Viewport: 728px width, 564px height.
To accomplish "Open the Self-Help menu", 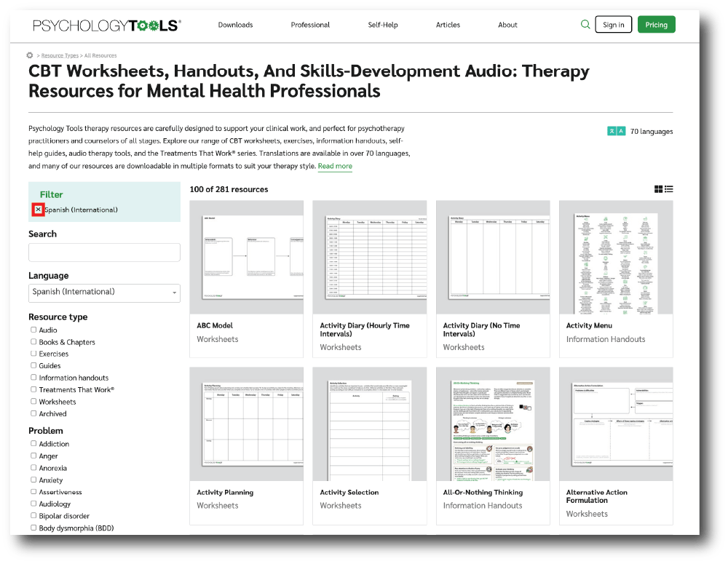I will (x=383, y=25).
